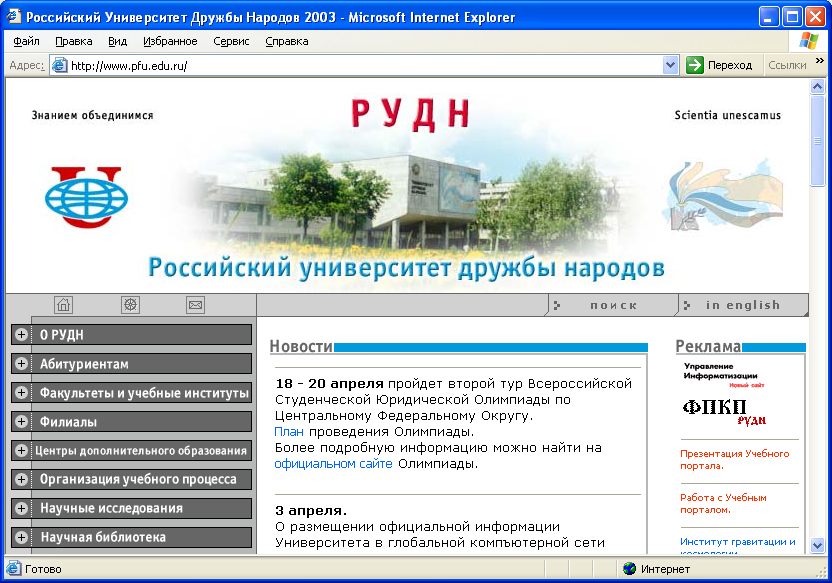Open the Сервис menu

[231, 41]
